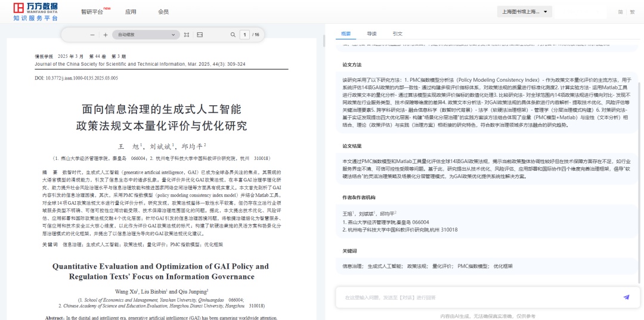Open the 智研平台 menu item
This screenshot has width=644, height=320.
(92, 12)
